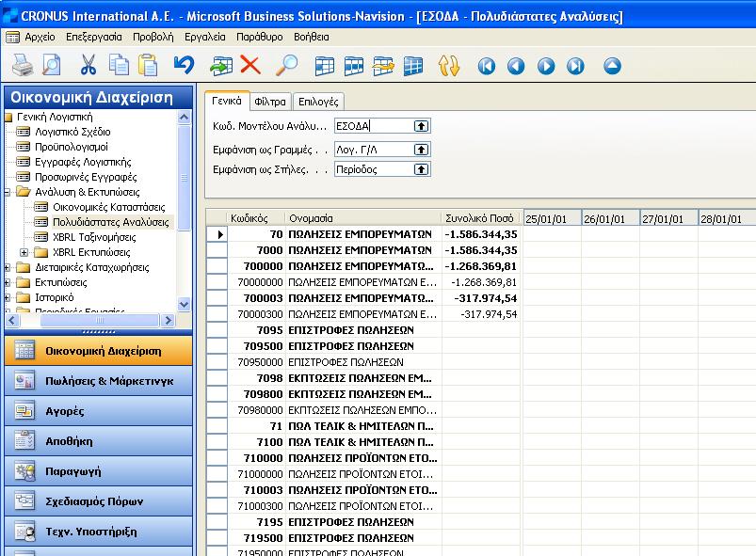This screenshot has width=756, height=556.
Task: Open the Προβολή menu
Action: 153,37
